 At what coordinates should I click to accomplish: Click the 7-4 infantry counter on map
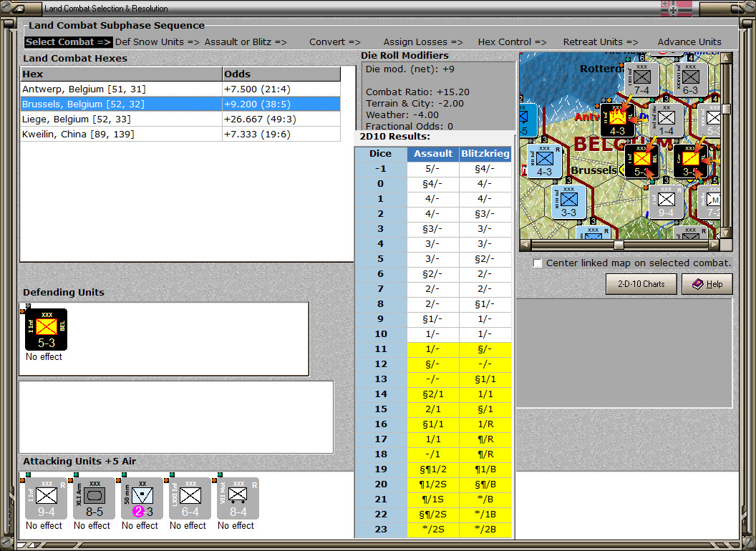point(641,79)
